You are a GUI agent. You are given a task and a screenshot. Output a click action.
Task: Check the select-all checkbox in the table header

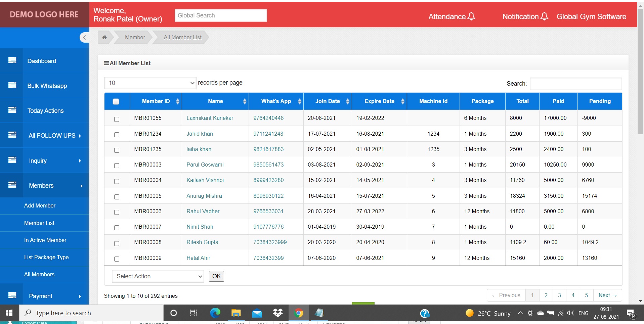(x=116, y=101)
